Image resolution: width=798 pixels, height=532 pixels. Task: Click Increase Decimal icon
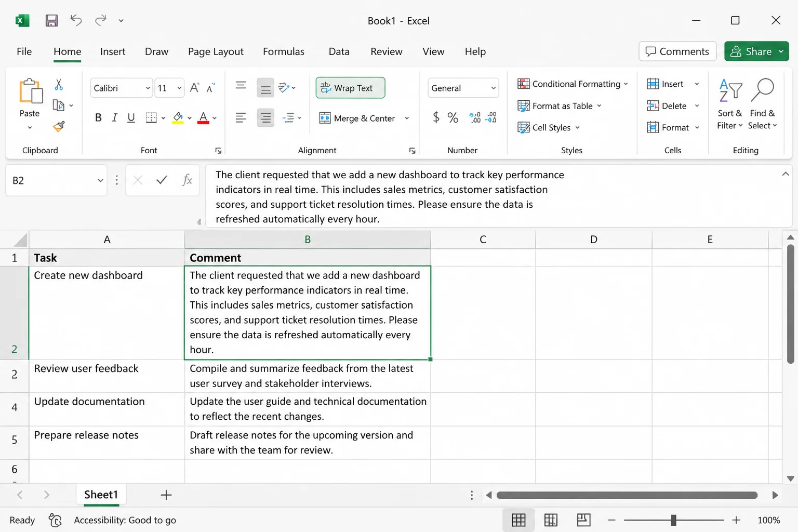475,117
